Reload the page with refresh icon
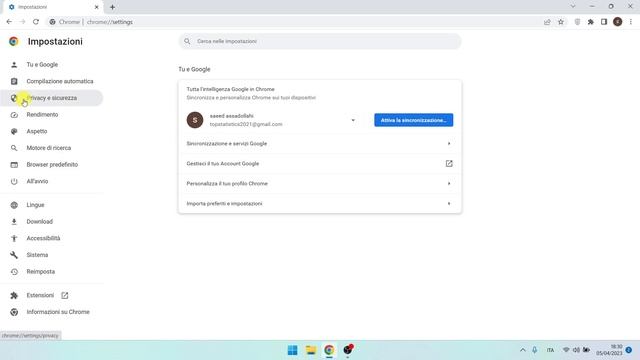The image size is (640, 360). tap(36, 22)
